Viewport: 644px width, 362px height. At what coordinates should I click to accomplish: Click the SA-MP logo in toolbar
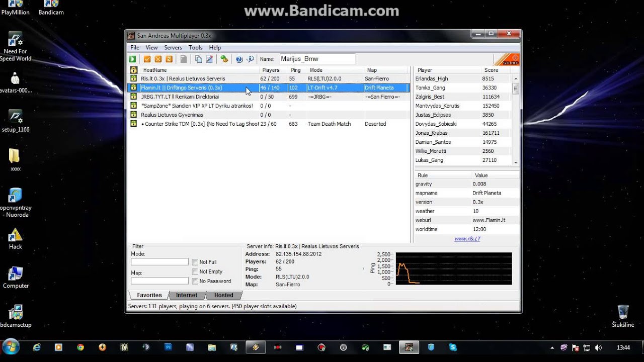[x=507, y=59]
